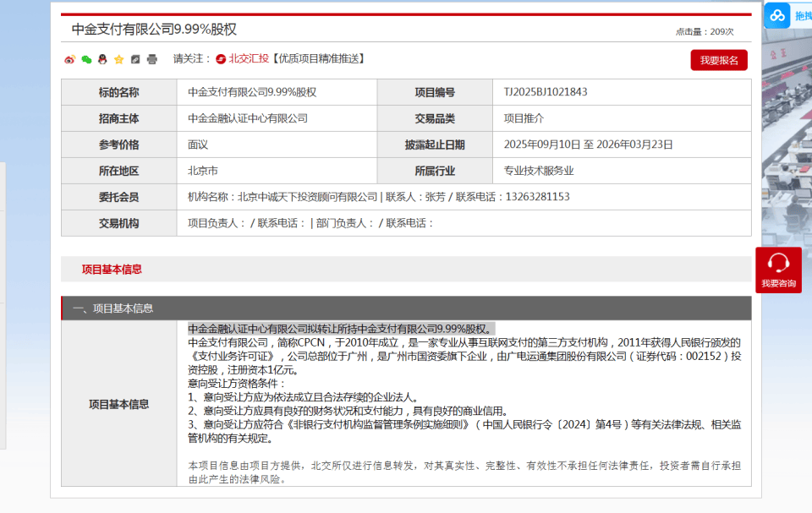The width and height of the screenshot is (812, 513).
Task: Click the yellow star favorite icon
Action: (118, 59)
